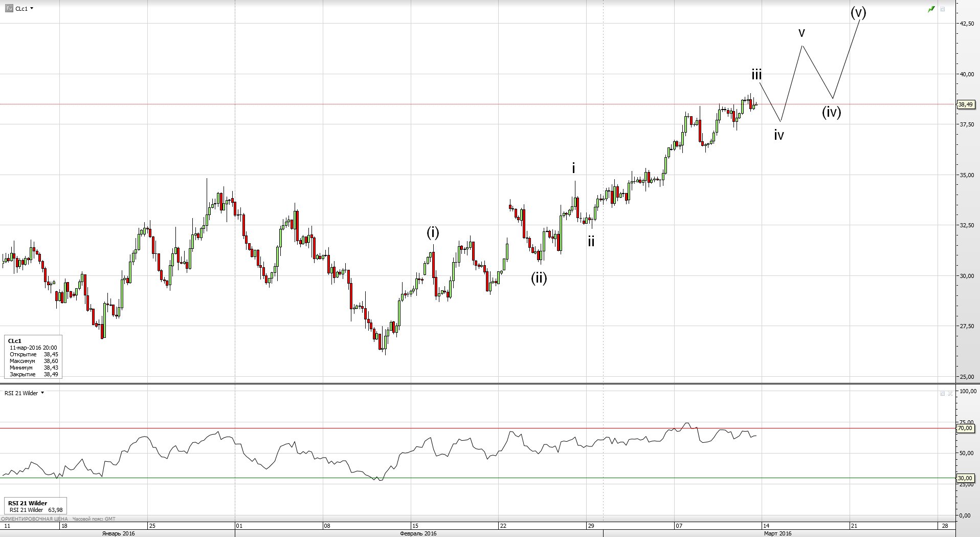Image resolution: width=980 pixels, height=537 pixels.
Task: Click the green chart trend icon
Action: click(931, 9)
